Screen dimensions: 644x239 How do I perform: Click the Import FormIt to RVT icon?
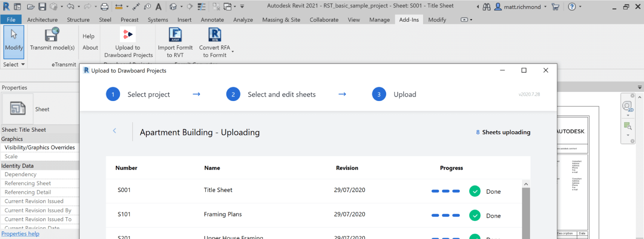click(175, 35)
